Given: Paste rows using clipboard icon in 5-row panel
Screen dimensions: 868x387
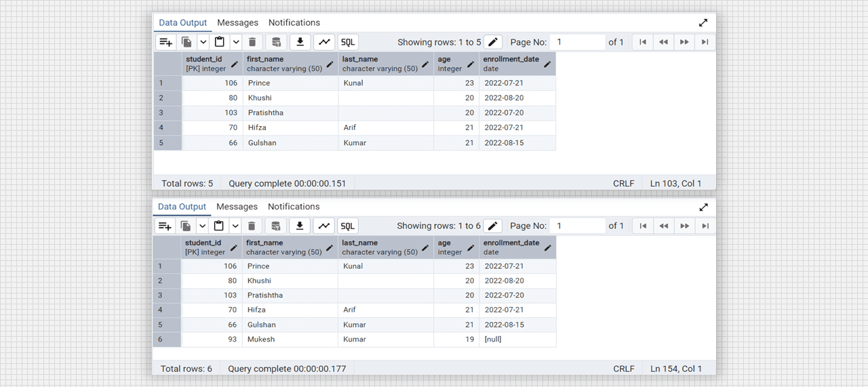Looking at the screenshot, I should (220, 42).
